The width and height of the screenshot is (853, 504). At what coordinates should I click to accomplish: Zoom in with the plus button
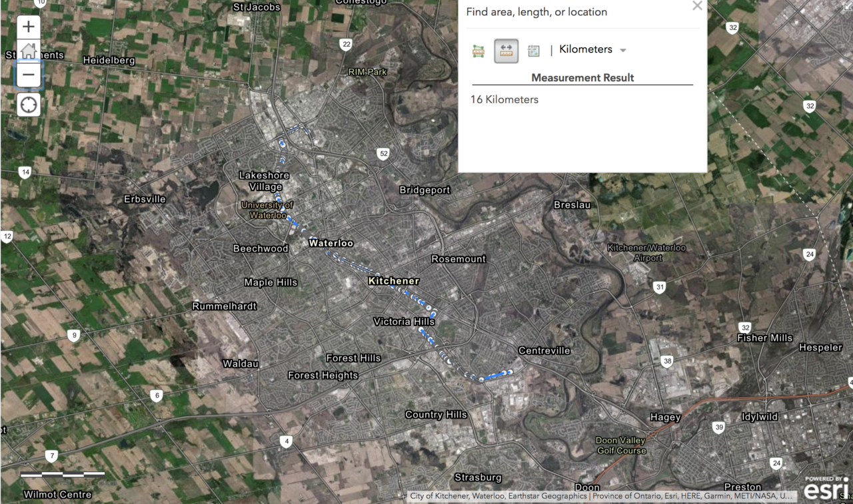point(29,27)
